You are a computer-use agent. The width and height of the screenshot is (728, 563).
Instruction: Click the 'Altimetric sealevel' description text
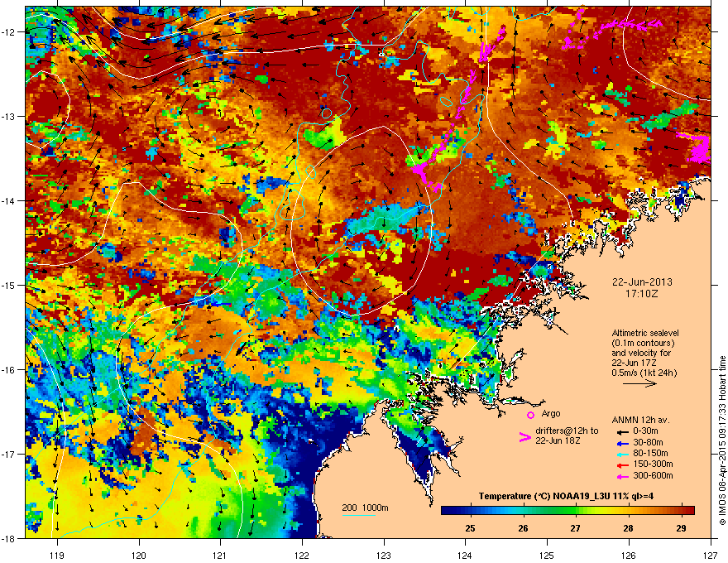pyautogui.click(x=645, y=333)
